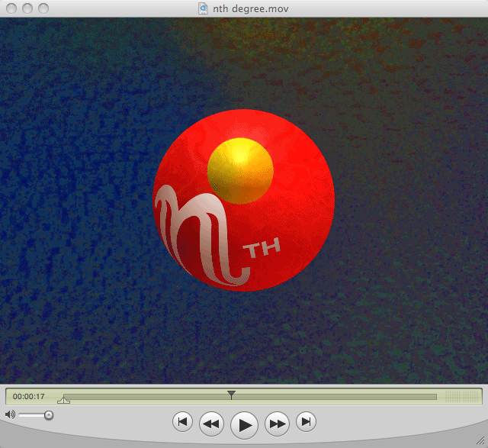Click the red sphere in the video frame

(x=244, y=200)
